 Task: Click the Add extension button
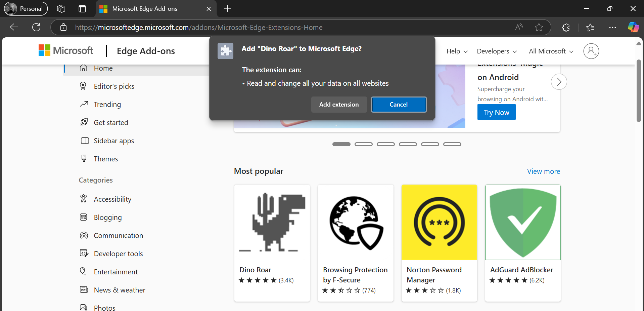(x=339, y=105)
